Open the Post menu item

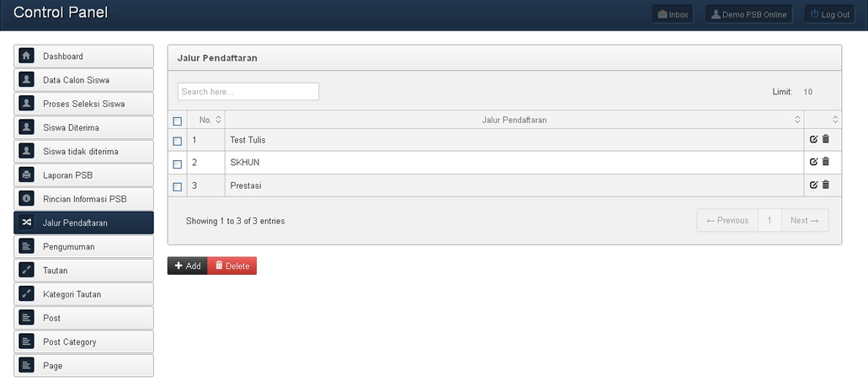pos(83,318)
